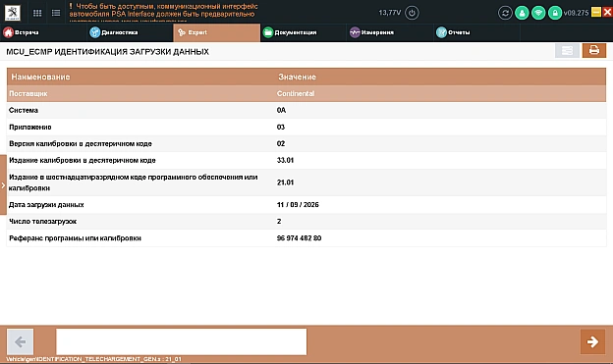Click the version label v09.275

(x=577, y=13)
